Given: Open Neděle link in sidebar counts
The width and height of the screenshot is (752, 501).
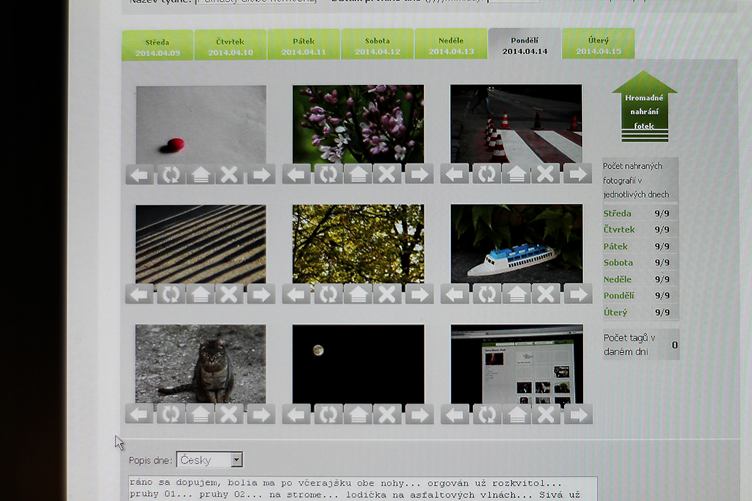Looking at the screenshot, I should pyautogui.click(x=617, y=279).
